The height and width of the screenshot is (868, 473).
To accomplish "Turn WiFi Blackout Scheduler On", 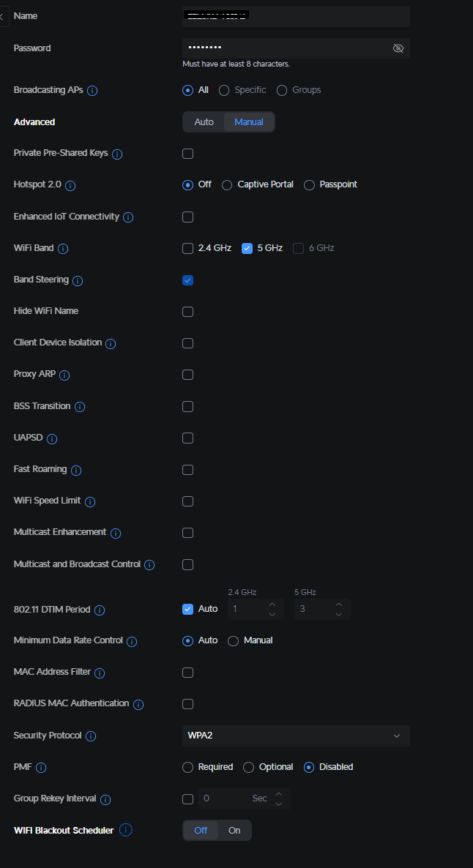I will [x=234, y=830].
